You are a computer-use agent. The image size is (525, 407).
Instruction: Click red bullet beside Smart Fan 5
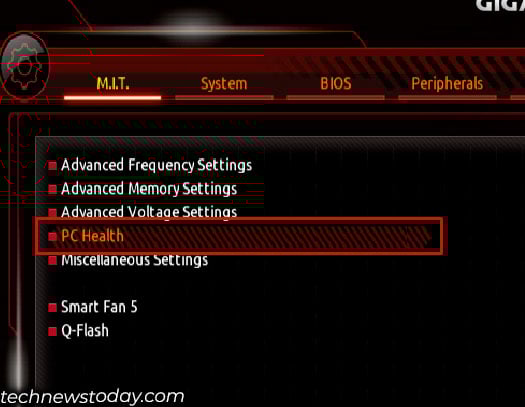52,308
